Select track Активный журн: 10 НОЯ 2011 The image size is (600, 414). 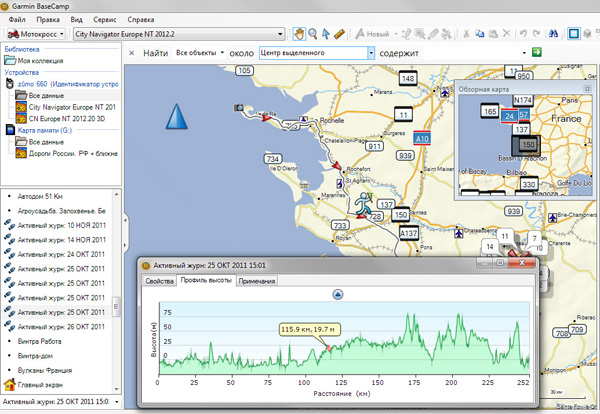55,225
